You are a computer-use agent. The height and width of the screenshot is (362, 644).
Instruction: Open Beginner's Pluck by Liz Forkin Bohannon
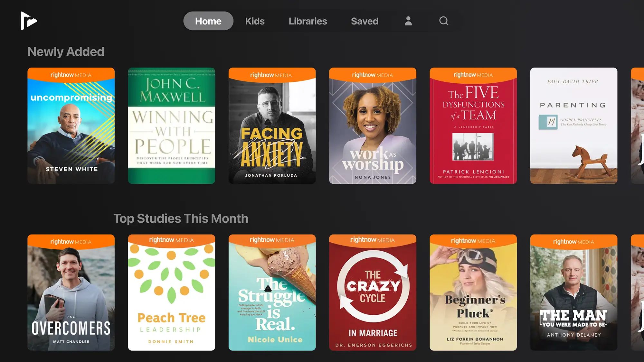473,292
